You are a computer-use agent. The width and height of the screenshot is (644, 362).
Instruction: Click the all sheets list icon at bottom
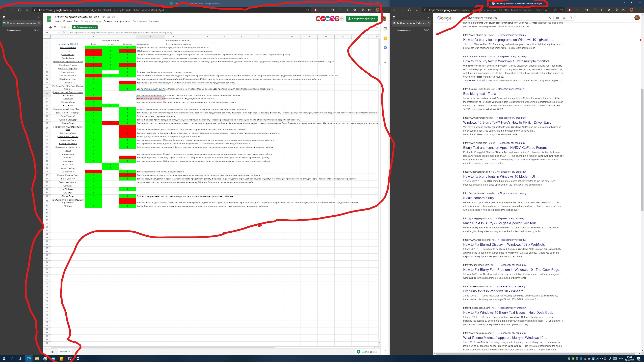[x=52, y=351]
